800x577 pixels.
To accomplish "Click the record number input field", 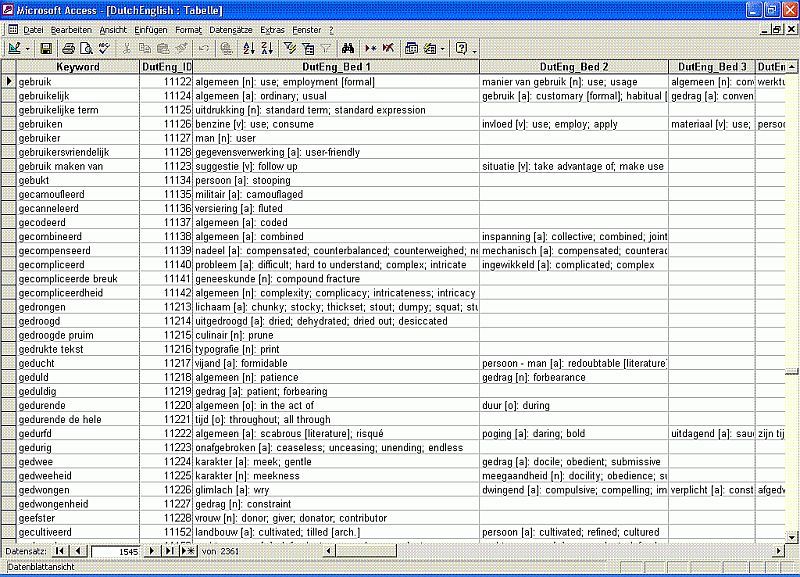I will (117, 551).
